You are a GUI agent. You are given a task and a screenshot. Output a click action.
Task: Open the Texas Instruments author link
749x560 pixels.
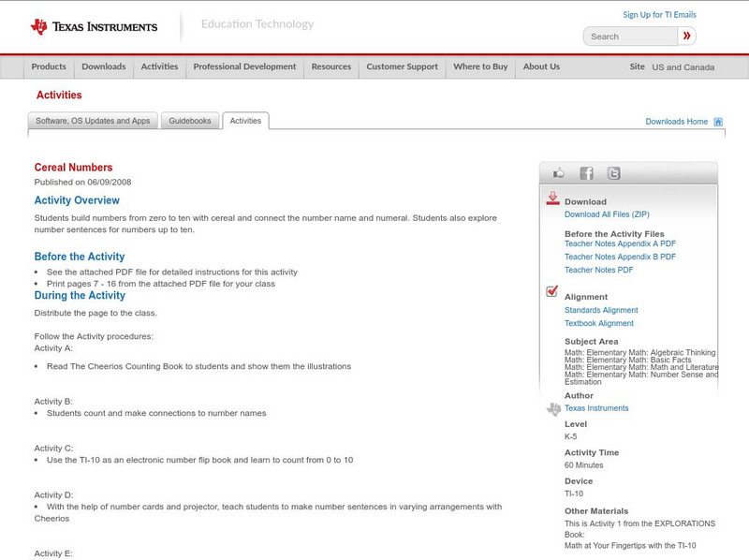coord(596,408)
